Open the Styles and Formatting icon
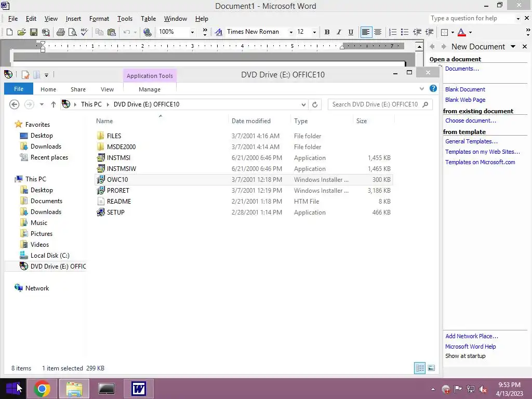 pos(219,32)
